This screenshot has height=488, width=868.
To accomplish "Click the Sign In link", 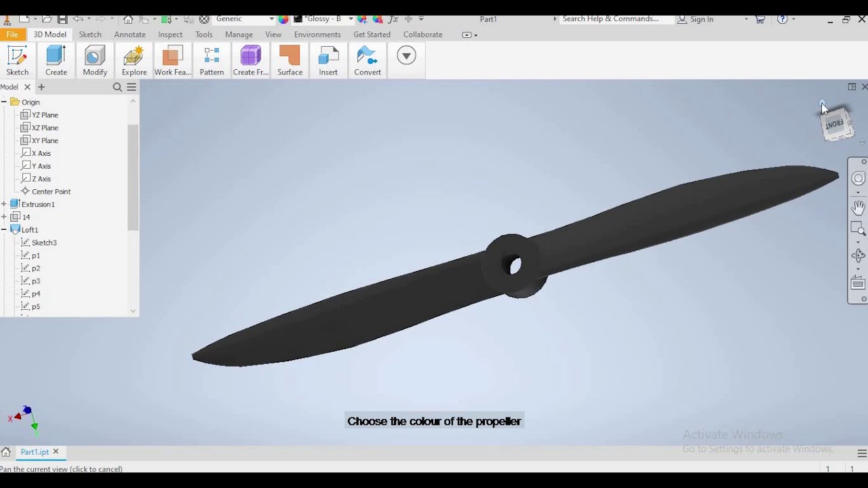I will click(702, 19).
